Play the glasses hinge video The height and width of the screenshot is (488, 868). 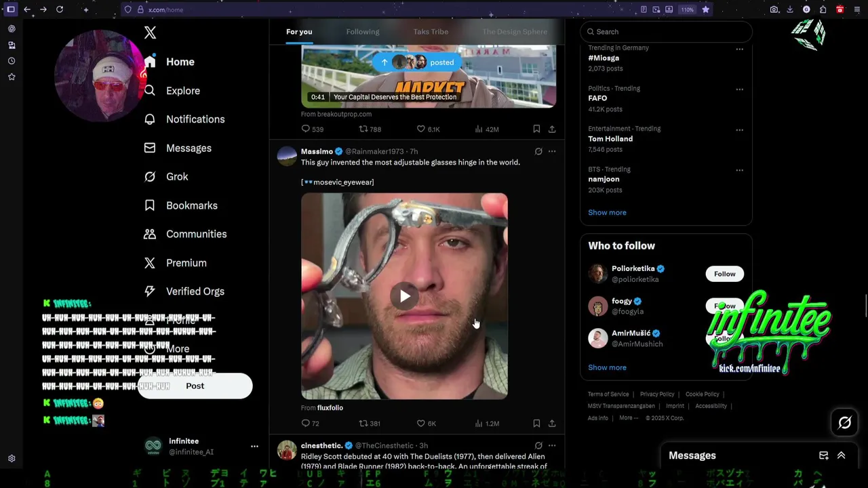tap(404, 296)
